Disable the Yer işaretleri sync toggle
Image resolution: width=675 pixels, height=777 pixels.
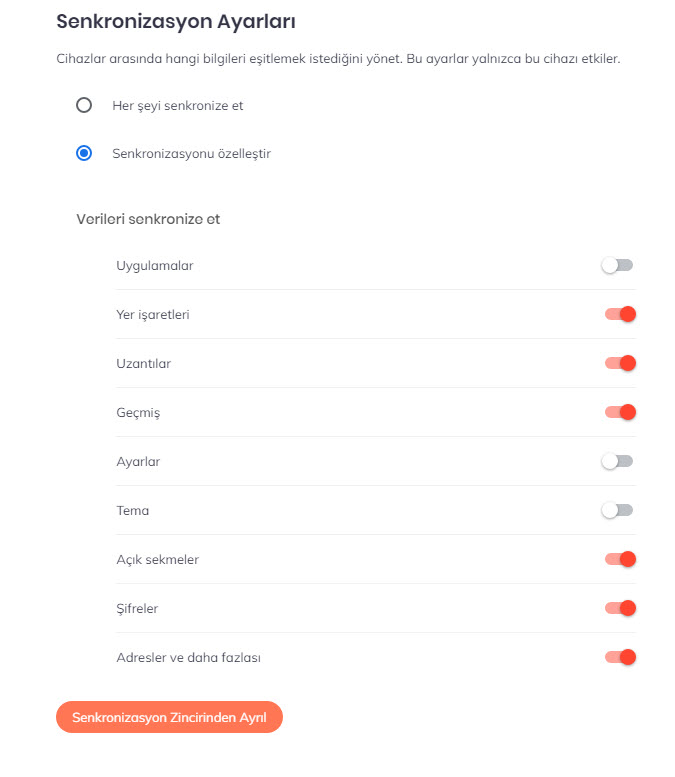point(620,315)
